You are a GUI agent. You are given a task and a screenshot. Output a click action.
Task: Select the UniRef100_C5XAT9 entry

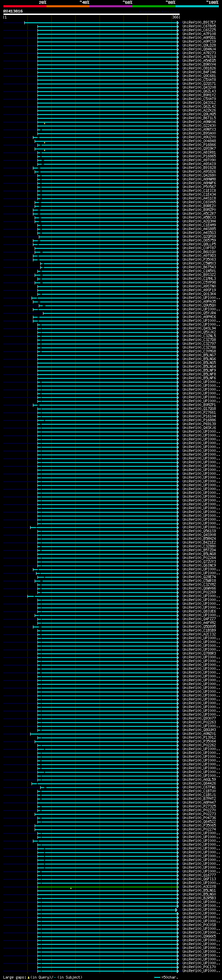199,99
